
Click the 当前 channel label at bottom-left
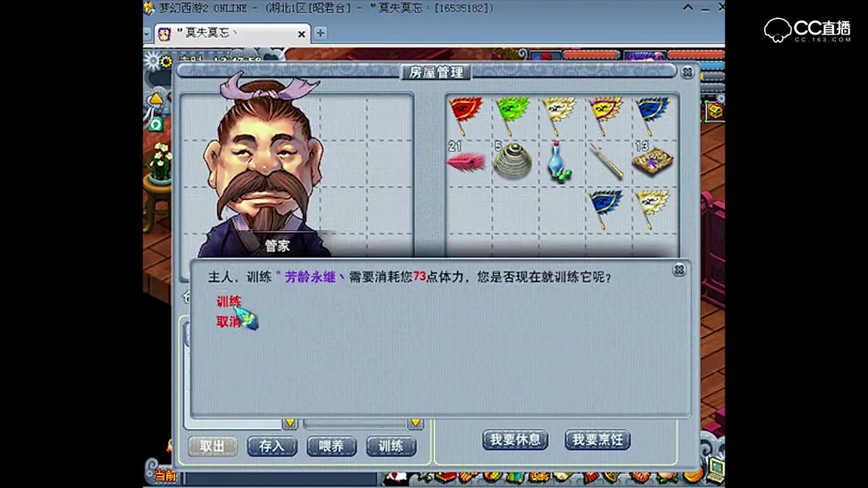165,475
